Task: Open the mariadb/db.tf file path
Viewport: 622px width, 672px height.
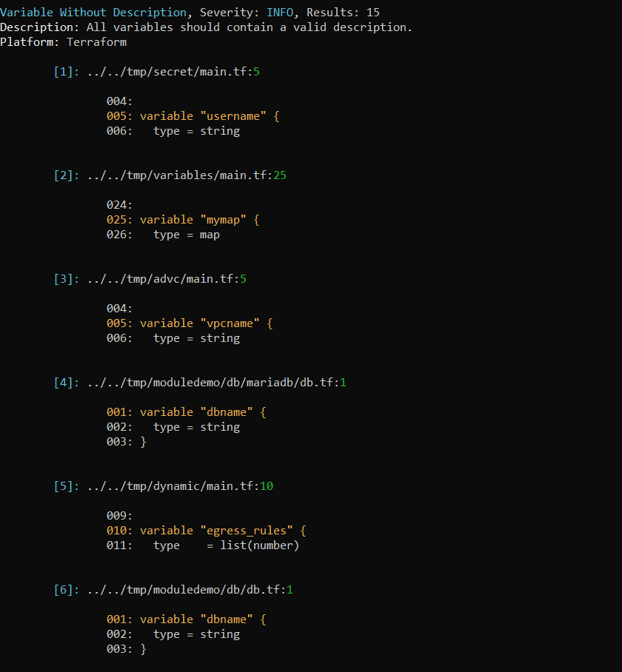Action: click(213, 383)
